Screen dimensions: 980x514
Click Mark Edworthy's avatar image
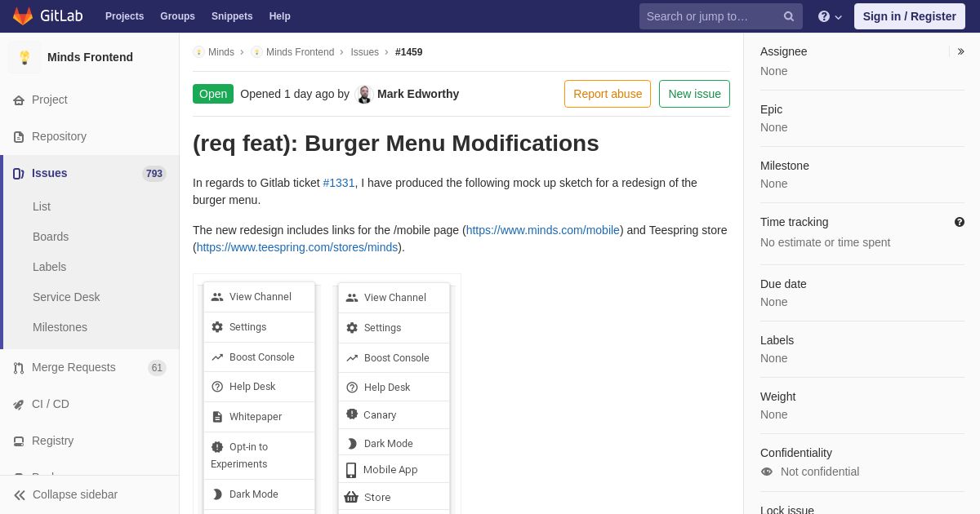click(x=364, y=94)
